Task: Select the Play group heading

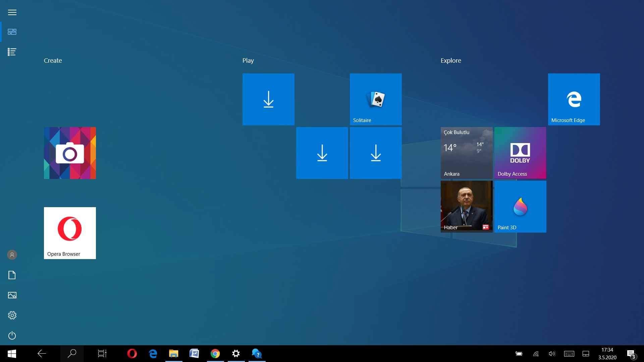Action: (248, 61)
